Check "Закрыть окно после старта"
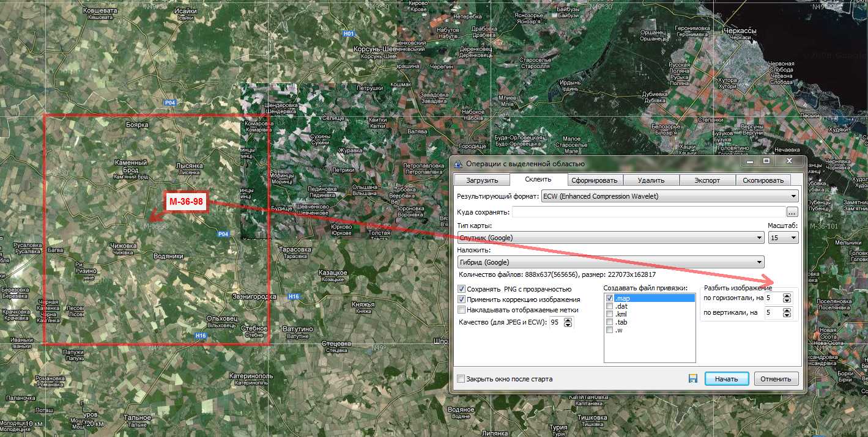Screen dimensions: 868x437 coord(461,379)
